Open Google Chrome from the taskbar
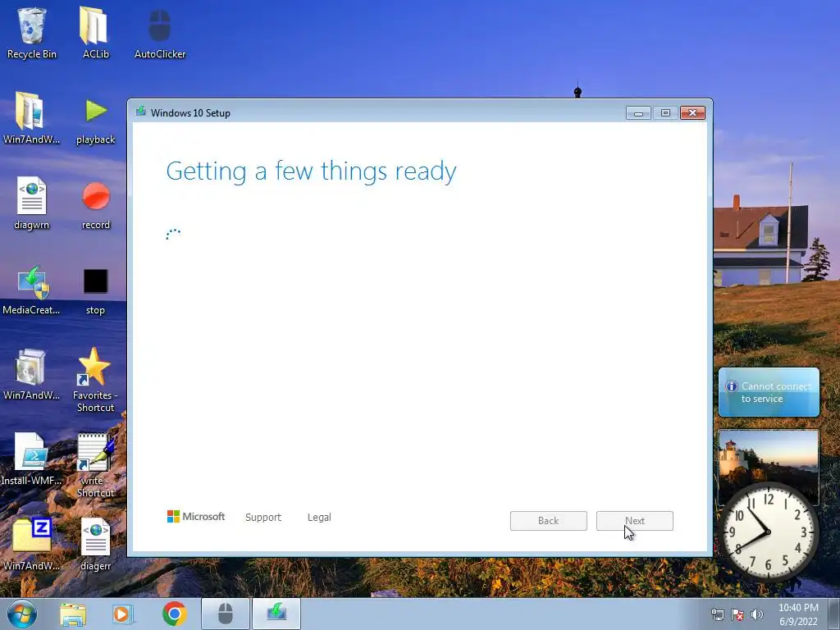840x630 pixels. pyautogui.click(x=174, y=614)
